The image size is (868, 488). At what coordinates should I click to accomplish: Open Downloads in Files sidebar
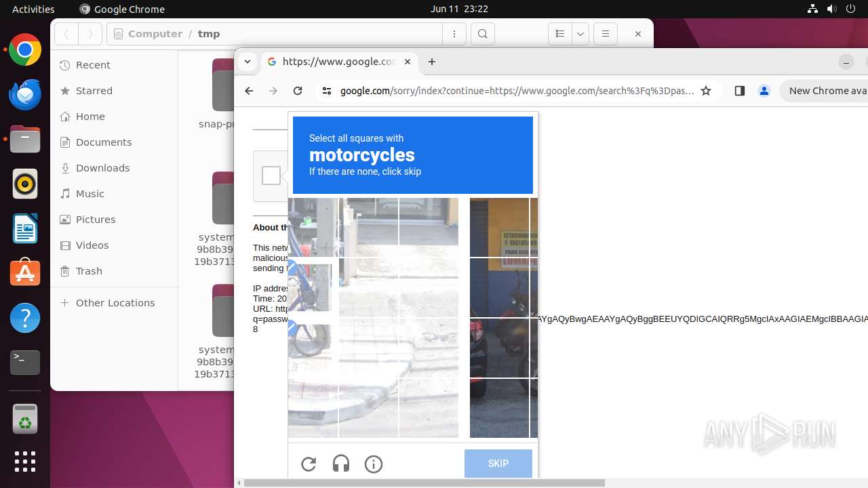114,168
